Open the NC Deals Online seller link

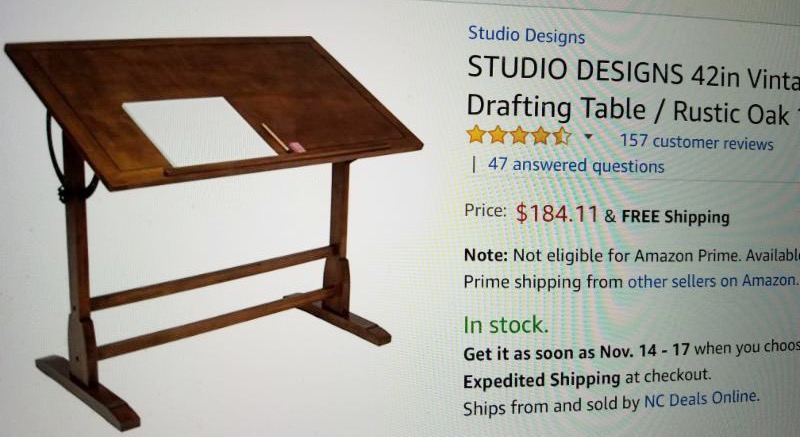(x=702, y=399)
